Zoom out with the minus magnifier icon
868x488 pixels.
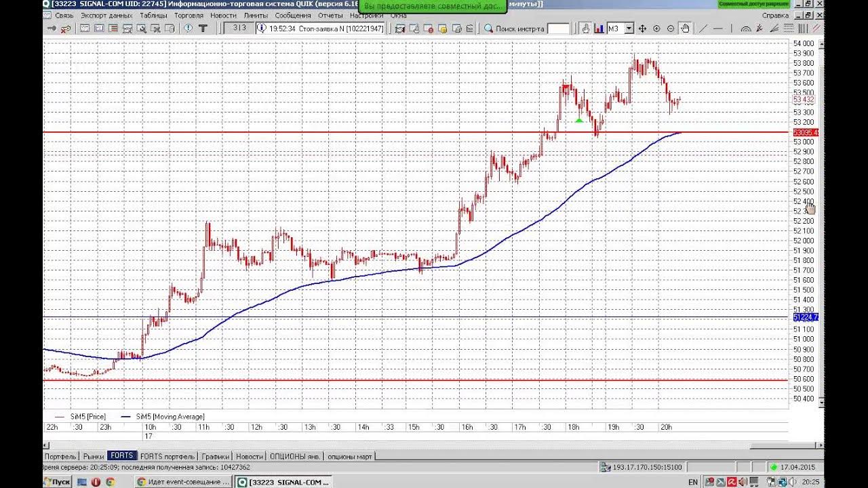pyautogui.click(x=671, y=28)
